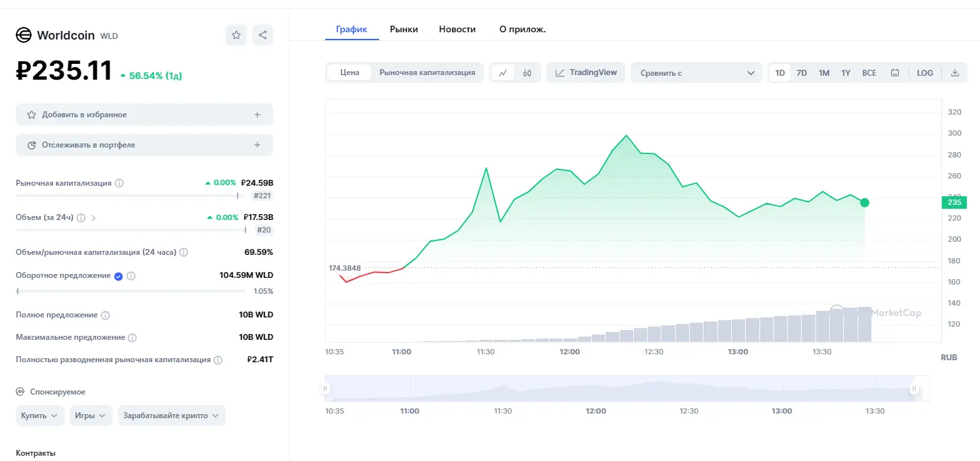Click the Добавить в избранное button
The width and height of the screenshot is (980, 461).
point(144,115)
